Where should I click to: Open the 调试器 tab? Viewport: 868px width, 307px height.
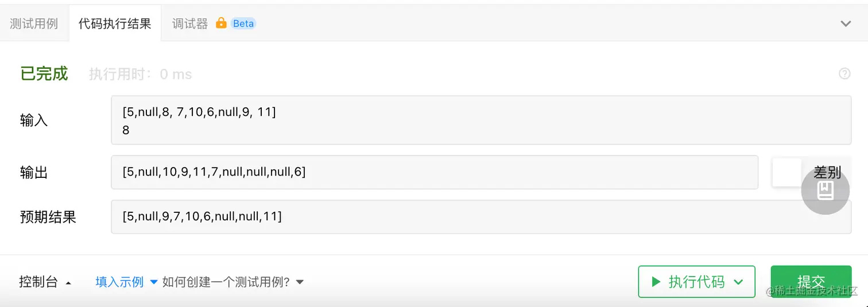(190, 24)
